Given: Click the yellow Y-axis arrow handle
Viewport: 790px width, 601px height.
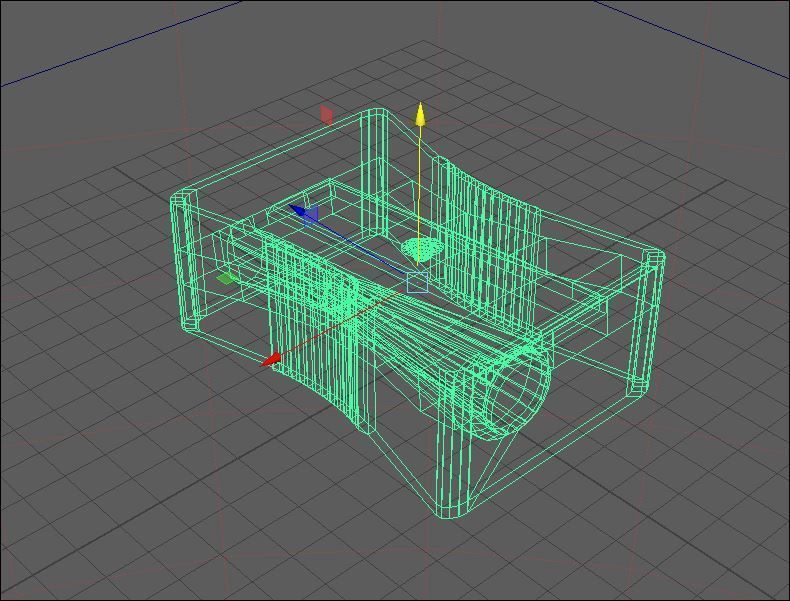Looking at the screenshot, I should [x=420, y=114].
